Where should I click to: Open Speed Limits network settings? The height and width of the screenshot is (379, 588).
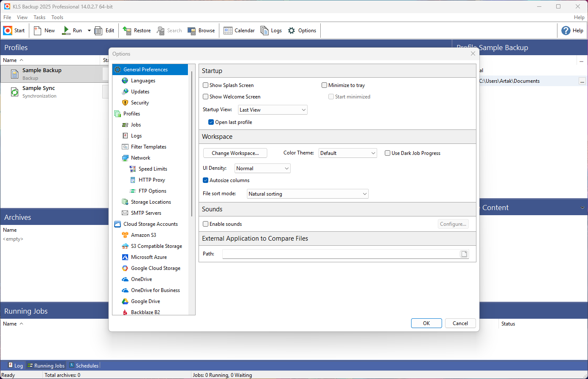coord(152,169)
